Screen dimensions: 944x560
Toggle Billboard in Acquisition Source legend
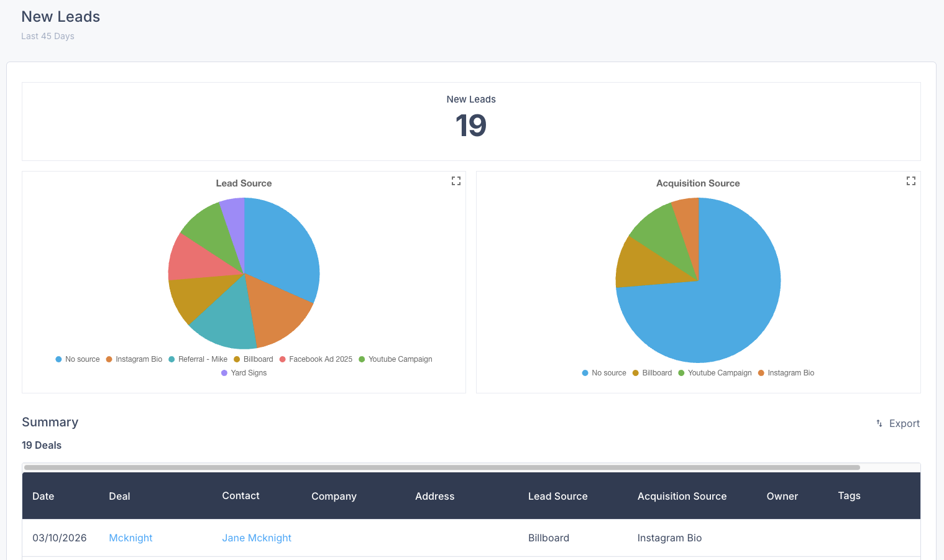tap(652, 373)
